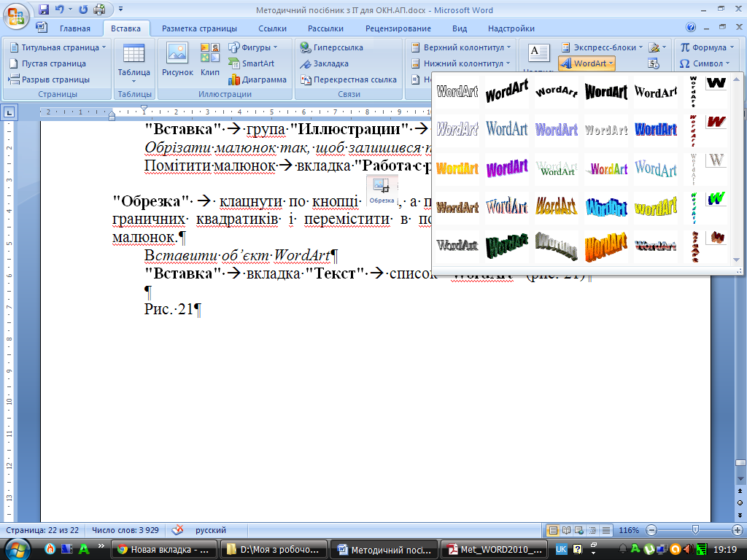Click next page button on vertical scrollbar
The width and height of the screenshot is (747, 560).
pos(740,515)
